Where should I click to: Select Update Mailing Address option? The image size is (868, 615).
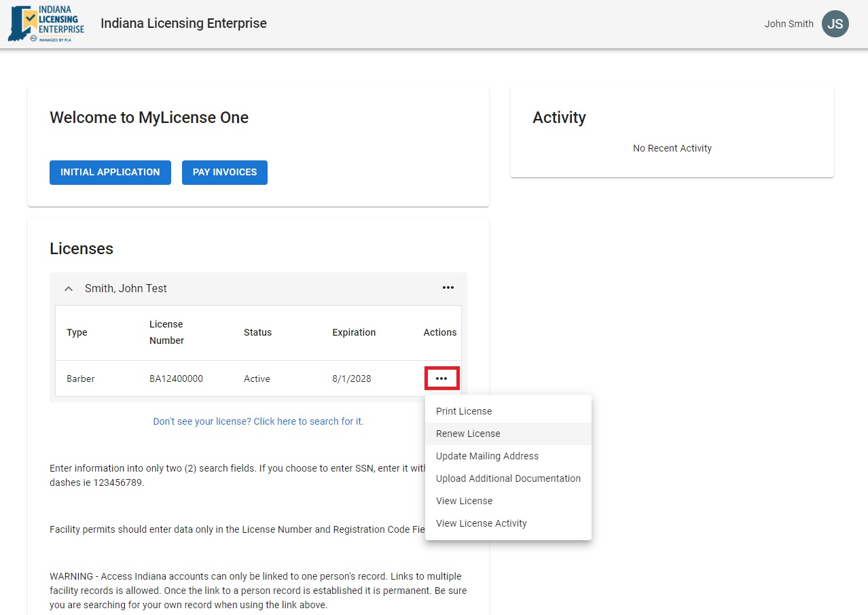pyautogui.click(x=487, y=456)
